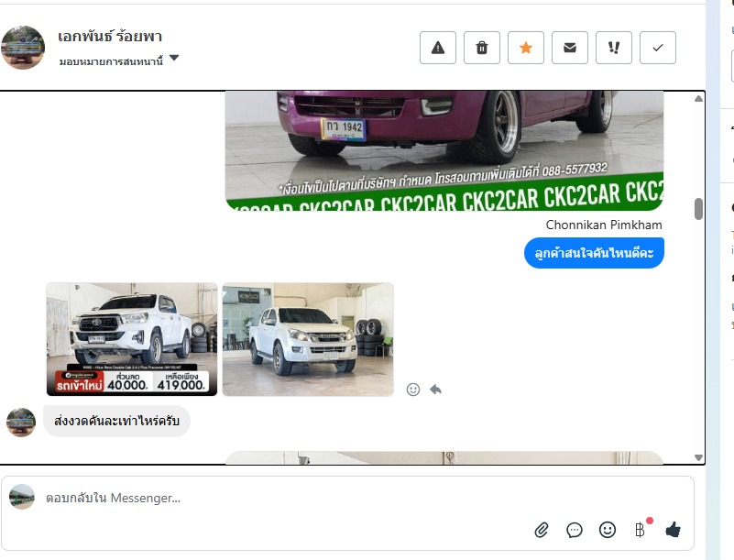Send a thumbs up like

click(x=674, y=530)
